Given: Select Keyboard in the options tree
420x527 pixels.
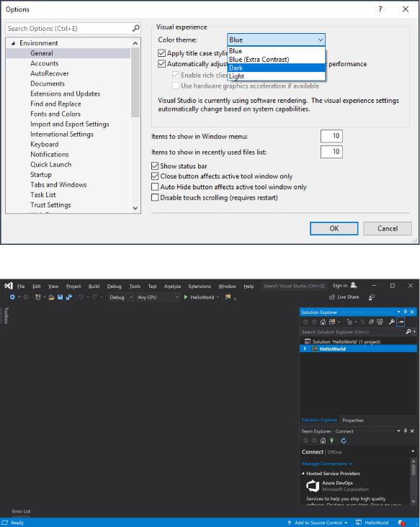Looking at the screenshot, I should [x=45, y=144].
